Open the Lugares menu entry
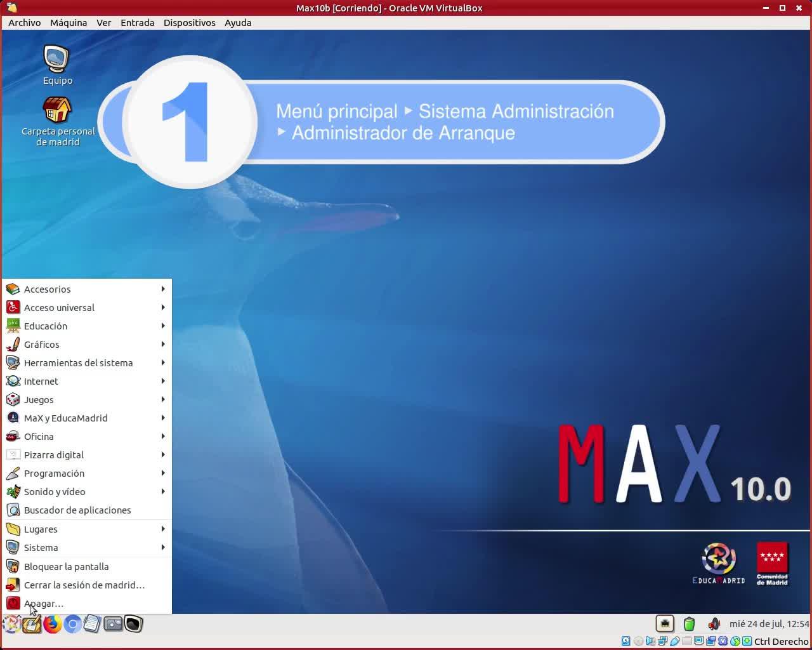The image size is (812, 650). pos(87,529)
